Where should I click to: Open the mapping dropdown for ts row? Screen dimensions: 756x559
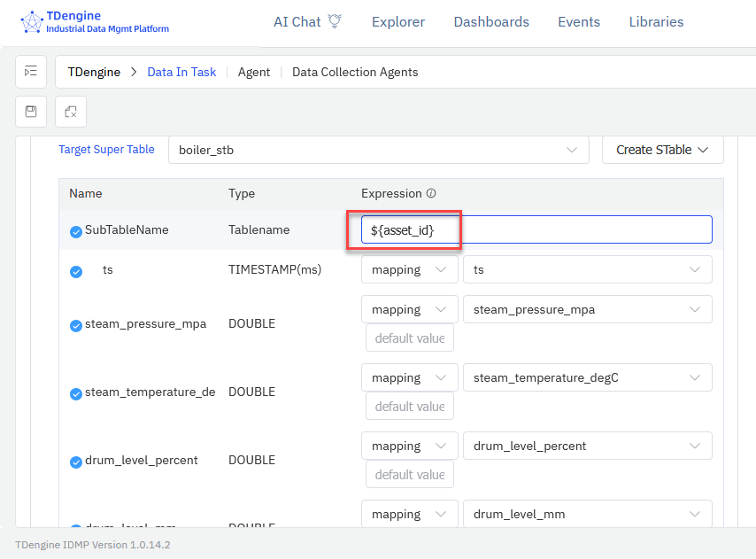pos(409,269)
